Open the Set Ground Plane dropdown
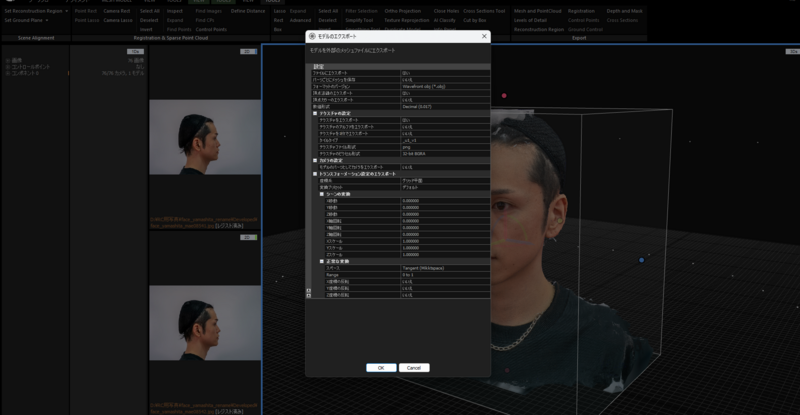The image size is (800, 415). [26, 20]
